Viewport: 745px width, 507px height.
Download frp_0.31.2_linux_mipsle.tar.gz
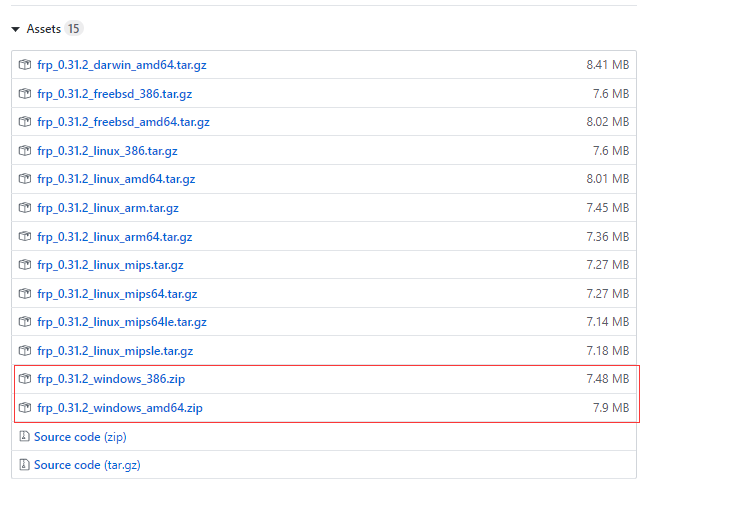pos(115,351)
